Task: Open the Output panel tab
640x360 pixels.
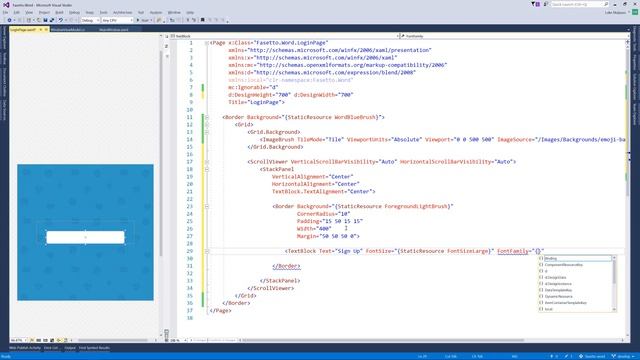Action: click(70, 348)
